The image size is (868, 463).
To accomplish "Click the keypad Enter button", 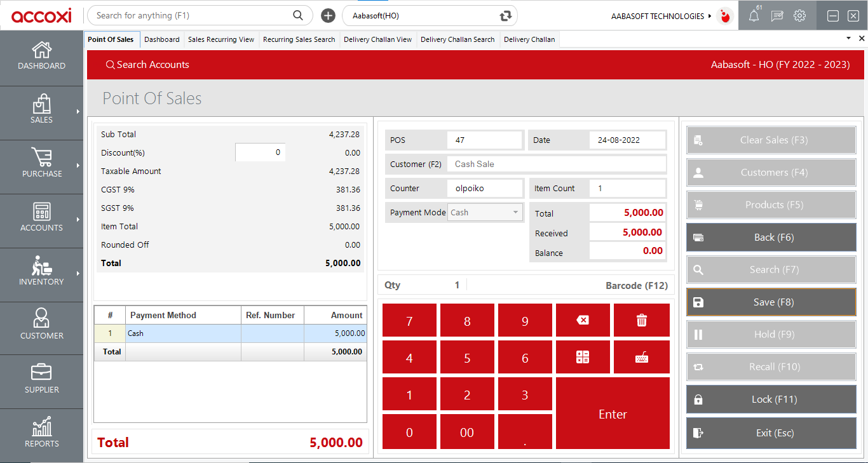I will (x=613, y=413).
